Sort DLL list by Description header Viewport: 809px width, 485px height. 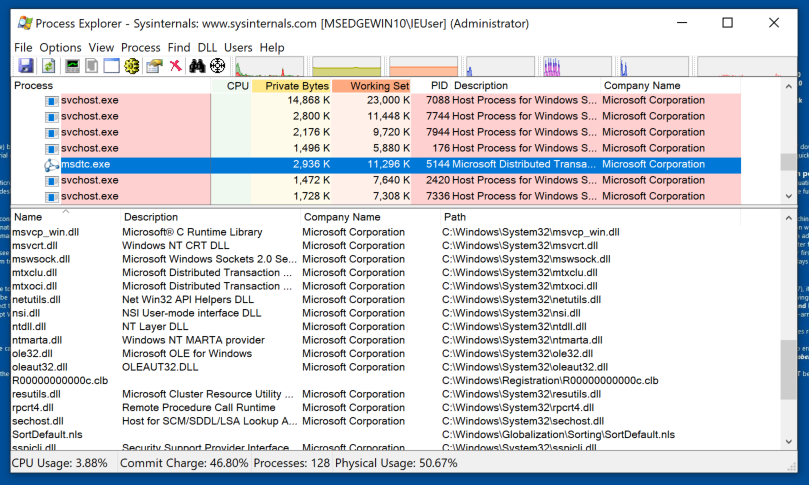(x=211, y=217)
